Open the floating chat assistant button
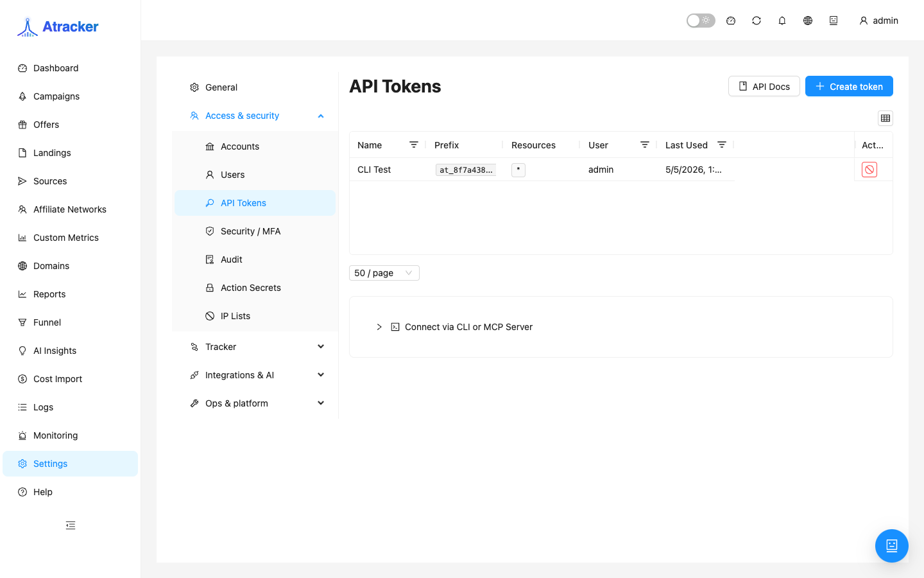The image size is (924, 578). click(892, 546)
